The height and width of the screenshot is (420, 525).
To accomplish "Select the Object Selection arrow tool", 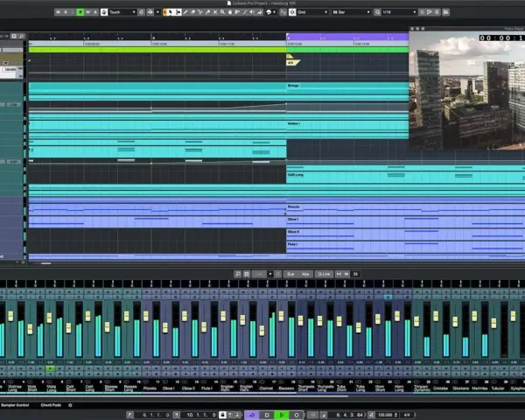I will point(170,12).
